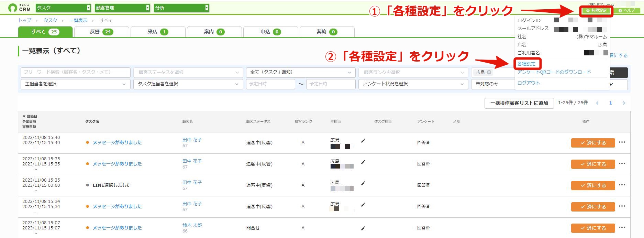This screenshot has height=238, width=644.
Task: Click the start 予定日時 date field
Action: coord(270,84)
